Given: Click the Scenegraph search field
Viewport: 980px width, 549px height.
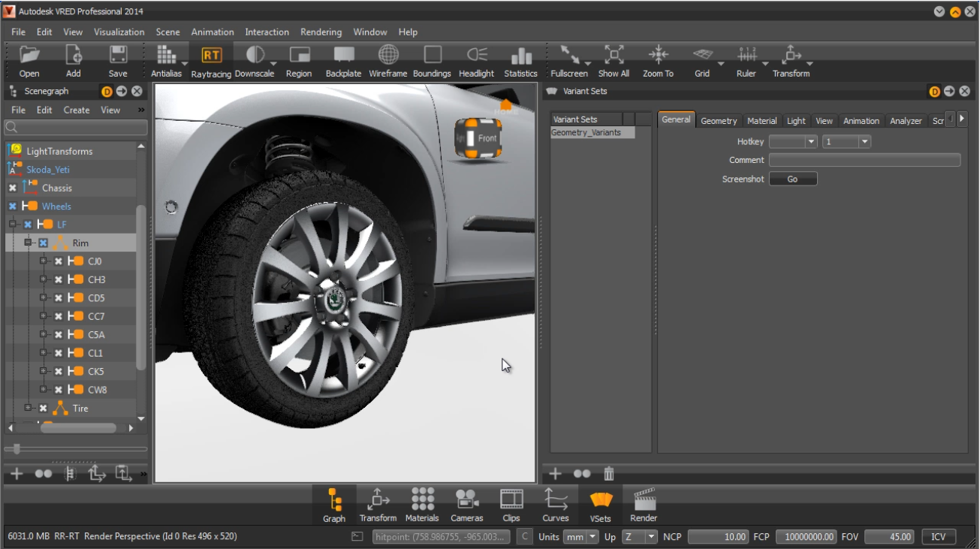Looking at the screenshot, I should coord(75,128).
